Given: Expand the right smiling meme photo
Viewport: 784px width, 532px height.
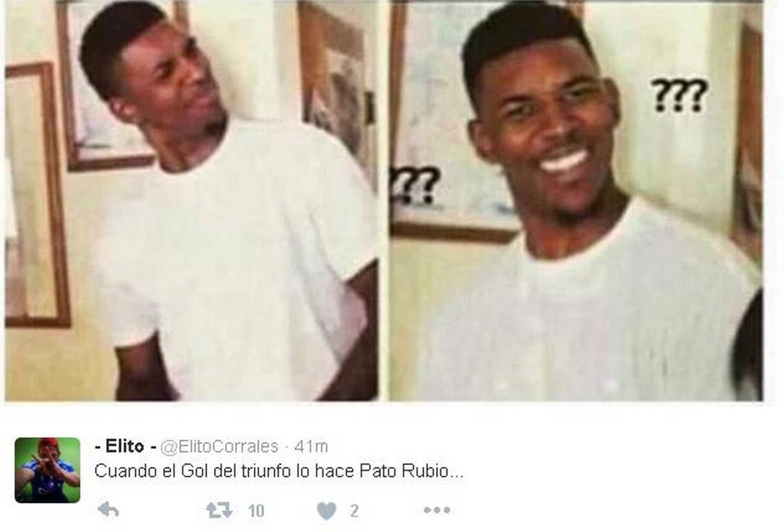Looking at the screenshot, I should click(x=576, y=200).
